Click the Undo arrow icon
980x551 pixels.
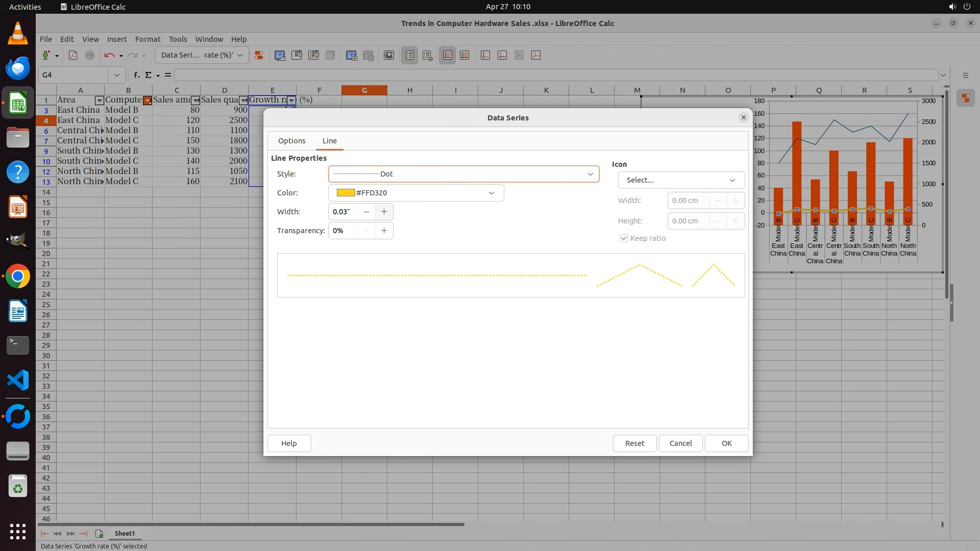tap(109, 56)
